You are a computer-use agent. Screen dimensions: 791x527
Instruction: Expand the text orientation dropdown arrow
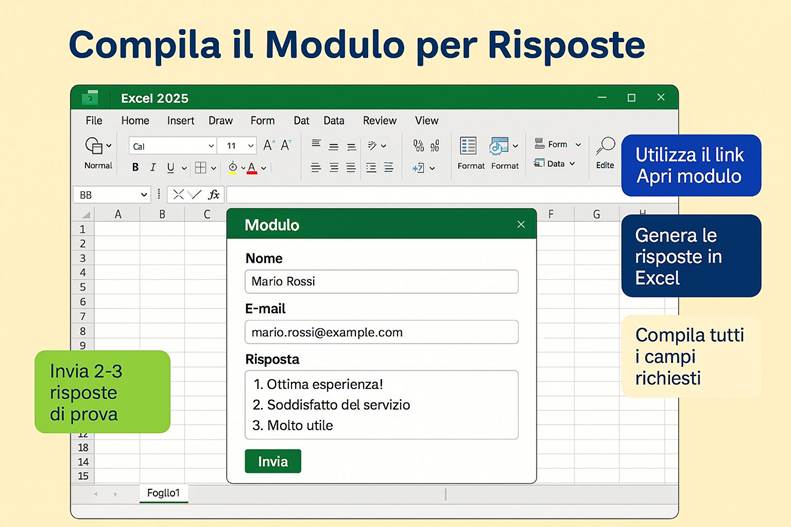tap(383, 146)
